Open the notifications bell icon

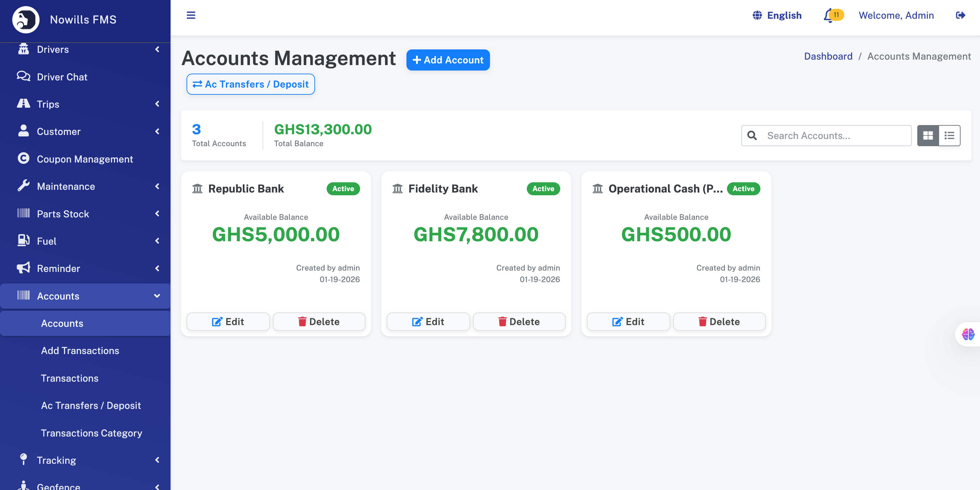829,16
